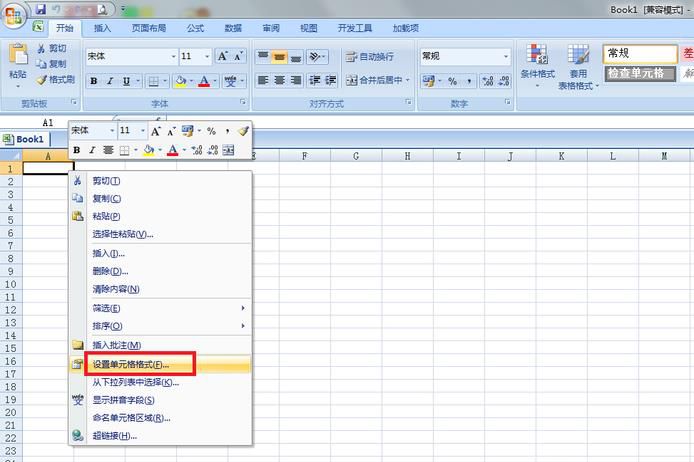Open ribbon font name dropdown
The height and width of the screenshot is (462, 694).
[x=174, y=57]
